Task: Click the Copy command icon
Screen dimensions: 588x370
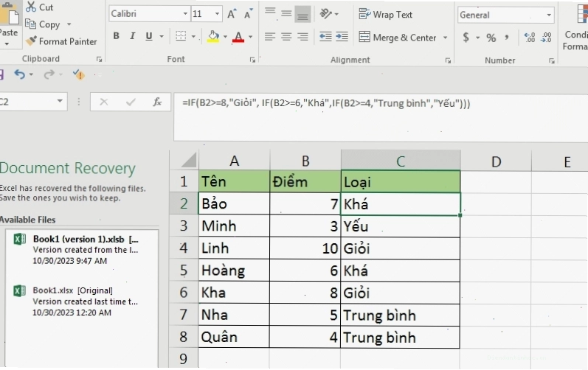Action: 30,24
